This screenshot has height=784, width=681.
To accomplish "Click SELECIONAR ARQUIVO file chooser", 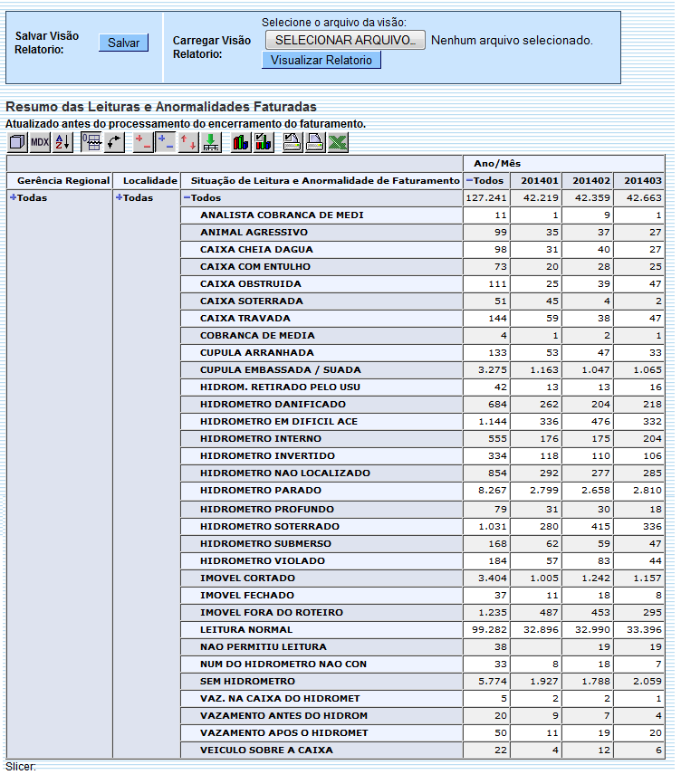I will point(345,40).
